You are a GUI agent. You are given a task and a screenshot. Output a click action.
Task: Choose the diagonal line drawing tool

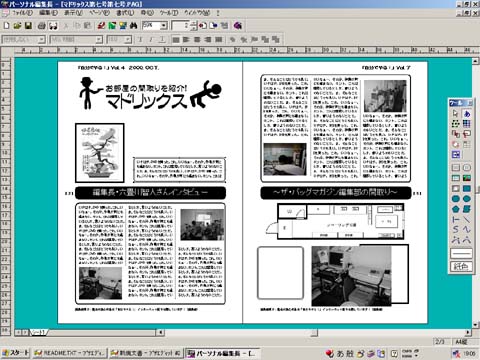coord(467,220)
